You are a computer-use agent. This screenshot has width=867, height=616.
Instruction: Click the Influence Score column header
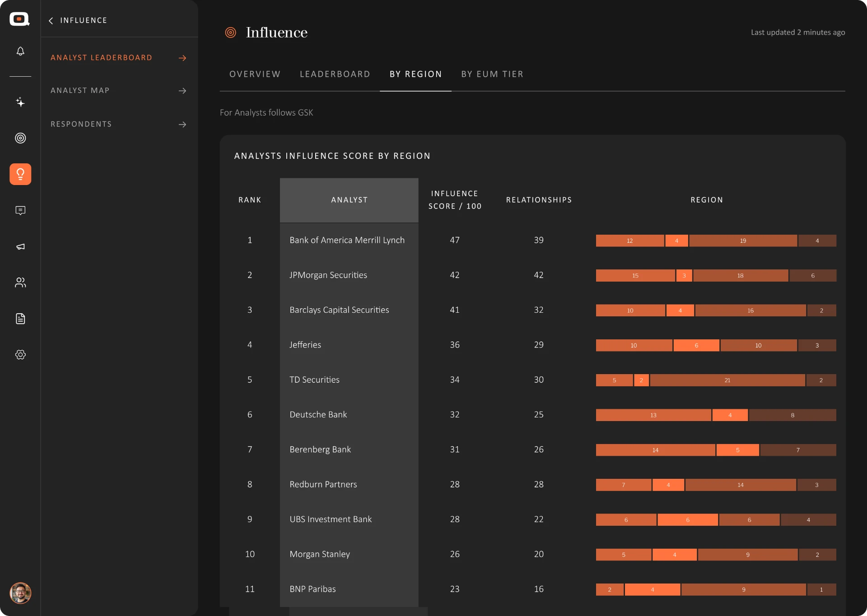pos(455,200)
